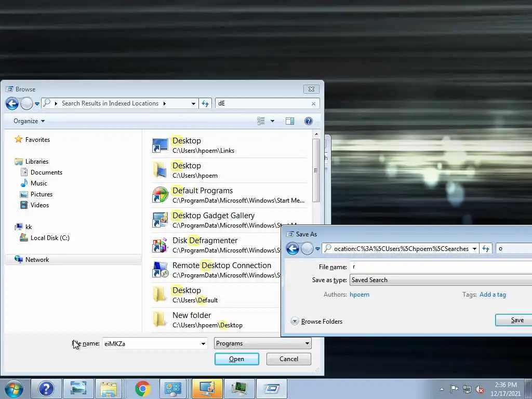Open the Windows Start menu
Viewport: 532px width, 399px height.
14,389
